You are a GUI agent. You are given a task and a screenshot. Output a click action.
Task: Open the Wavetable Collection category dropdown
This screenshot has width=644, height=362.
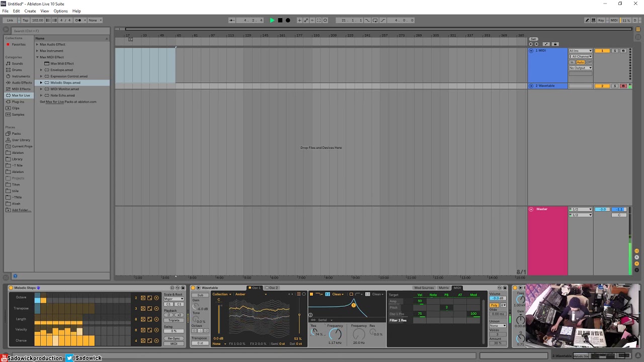(x=222, y=294)
